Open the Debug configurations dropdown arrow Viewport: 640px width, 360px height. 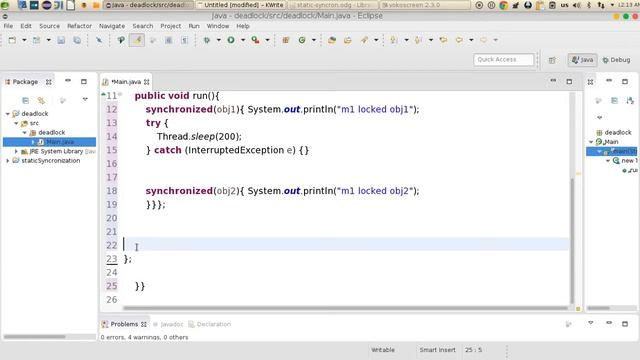coord(219,40)
